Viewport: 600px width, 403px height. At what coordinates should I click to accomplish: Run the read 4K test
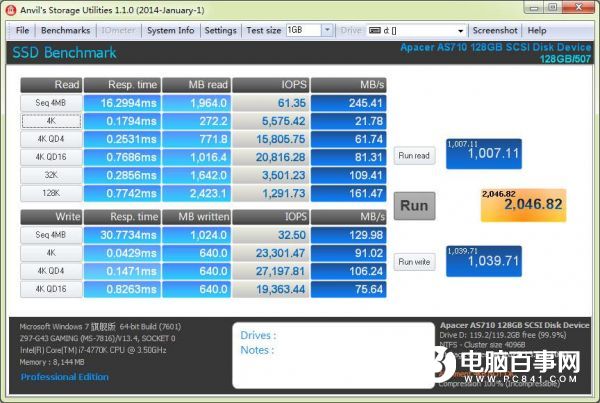[51, 121]
